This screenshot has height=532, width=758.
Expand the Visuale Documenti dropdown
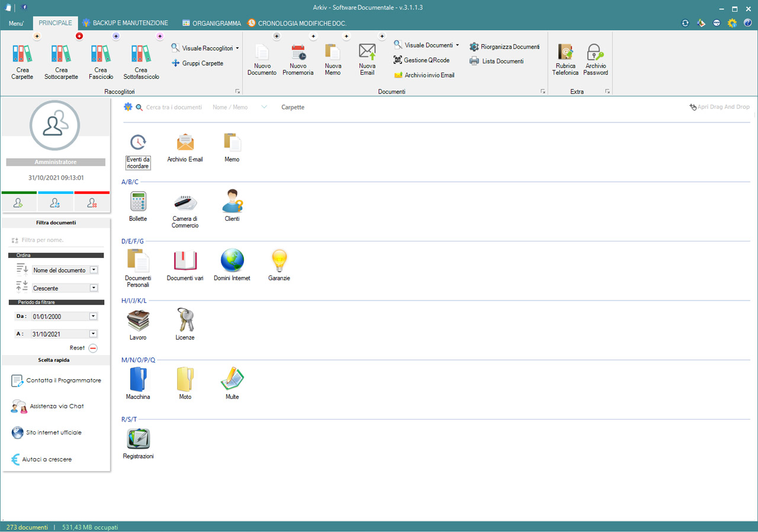(457, 46)
